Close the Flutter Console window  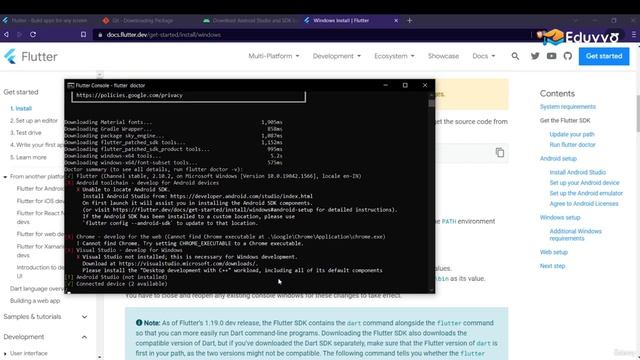pos(425,85)
